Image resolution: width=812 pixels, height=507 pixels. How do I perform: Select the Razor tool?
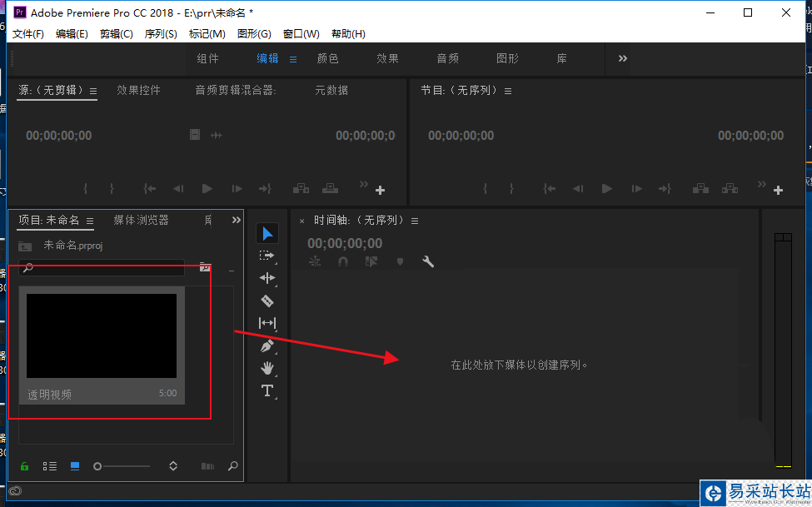click(x=267, y=301)
